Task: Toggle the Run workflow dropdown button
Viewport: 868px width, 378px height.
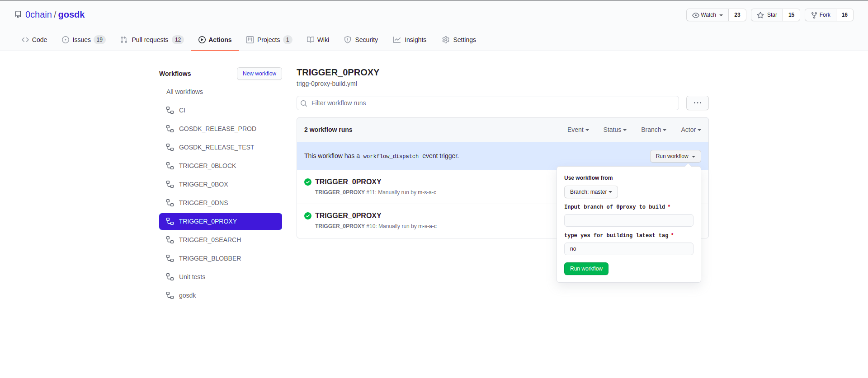Action: pos(675,156)
